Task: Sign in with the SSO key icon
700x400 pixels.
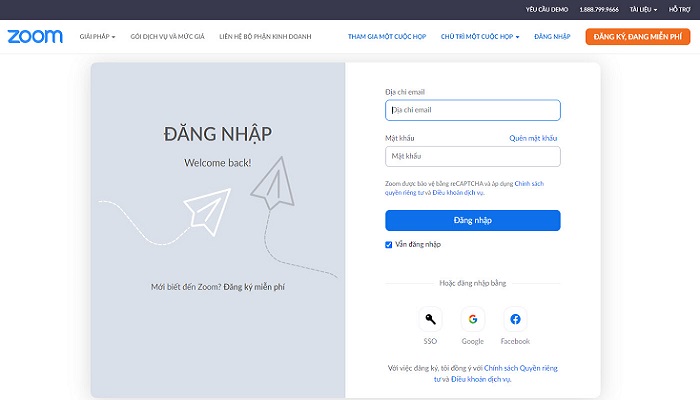Action: [x=430, y=319]
